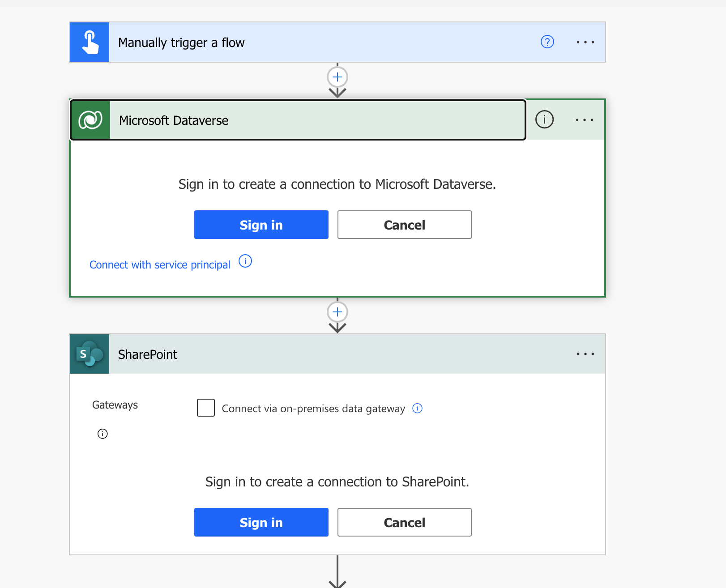Image resolution: width=726 pixels, height=588 pixels.
Task: Click the Manually trigger a flow hand icon
Action: [89, 42]
